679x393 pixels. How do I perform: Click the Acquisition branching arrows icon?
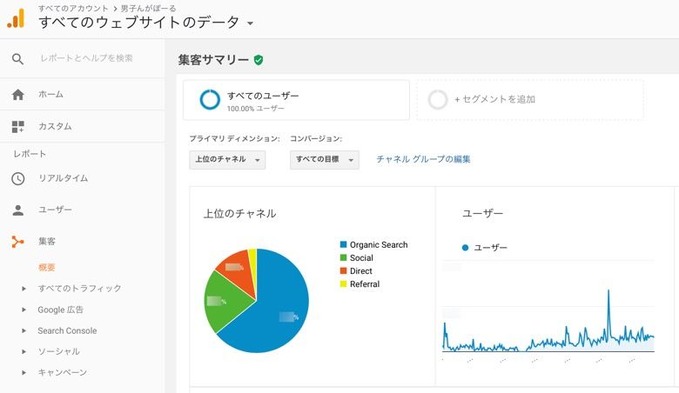tap(18, 242)
